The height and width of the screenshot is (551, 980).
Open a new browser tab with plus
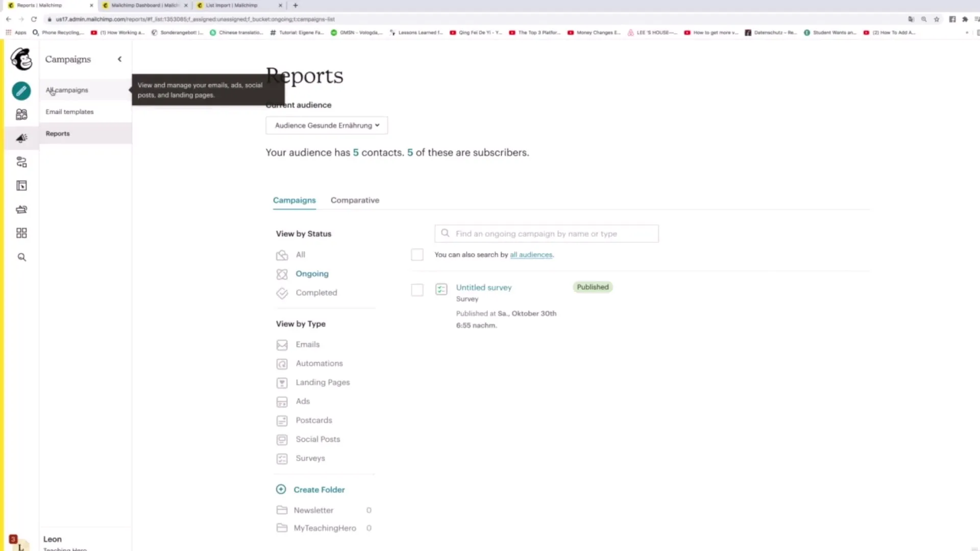296,5
